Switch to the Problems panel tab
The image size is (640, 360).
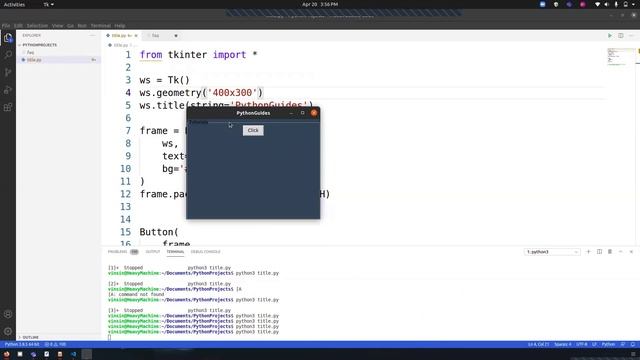pyautogui.click(x=122, y=252)
